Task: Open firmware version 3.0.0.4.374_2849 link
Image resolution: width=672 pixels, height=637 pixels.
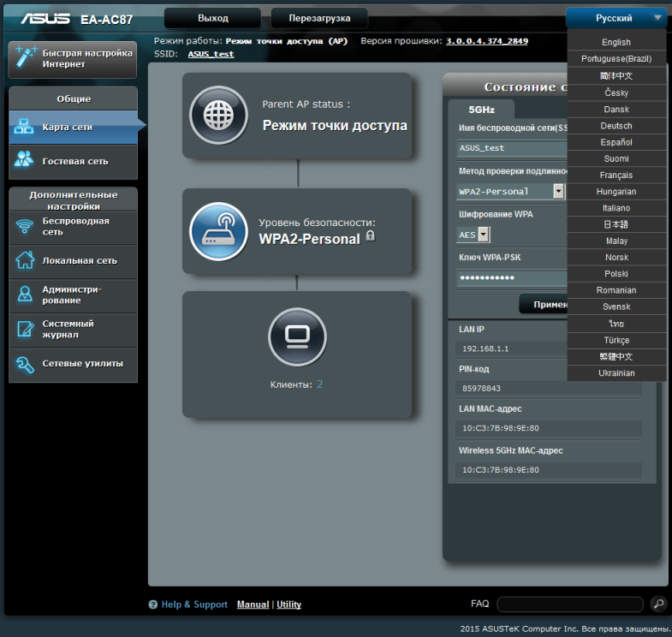Action: click(487, 41)
